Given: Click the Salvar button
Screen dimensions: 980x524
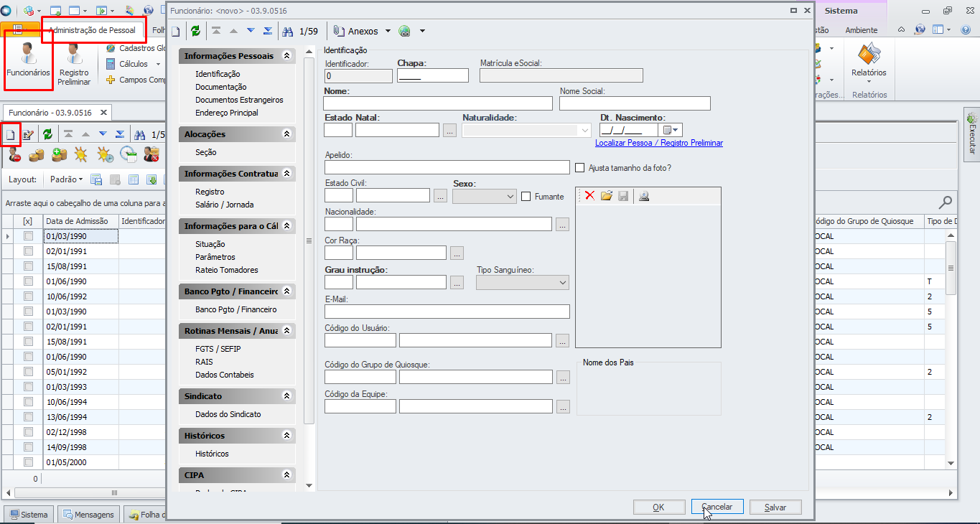Looking at the screenshot, I should coord(775,507).
